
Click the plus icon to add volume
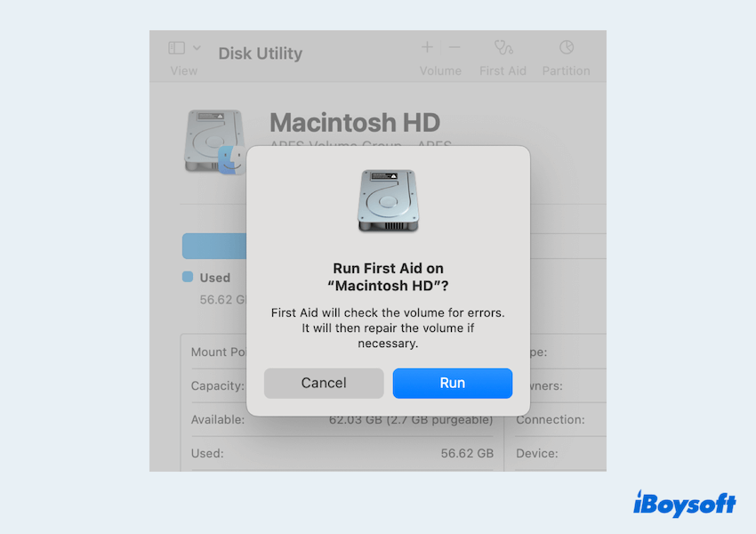pos(427,47)
